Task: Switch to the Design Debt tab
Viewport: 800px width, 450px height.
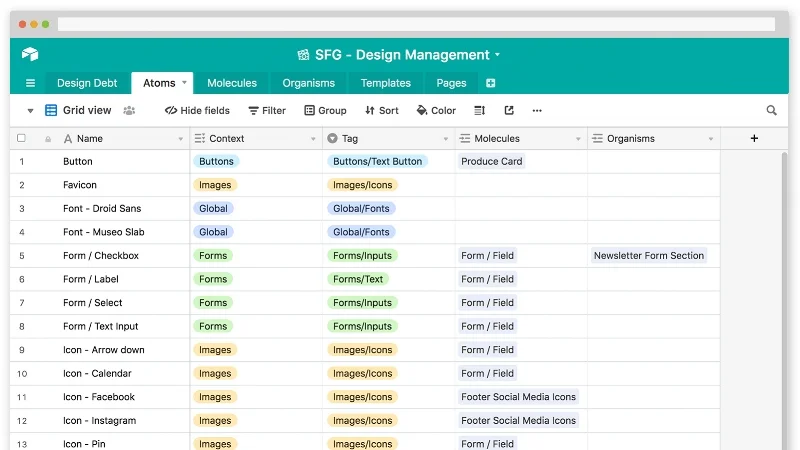Action: point(87,83)
